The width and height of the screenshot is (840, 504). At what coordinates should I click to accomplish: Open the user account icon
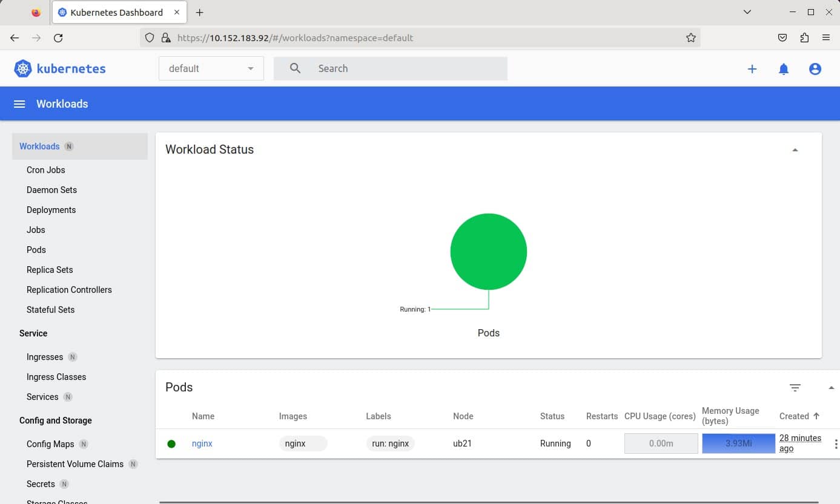pyautogui.click(x=815, y=69)
